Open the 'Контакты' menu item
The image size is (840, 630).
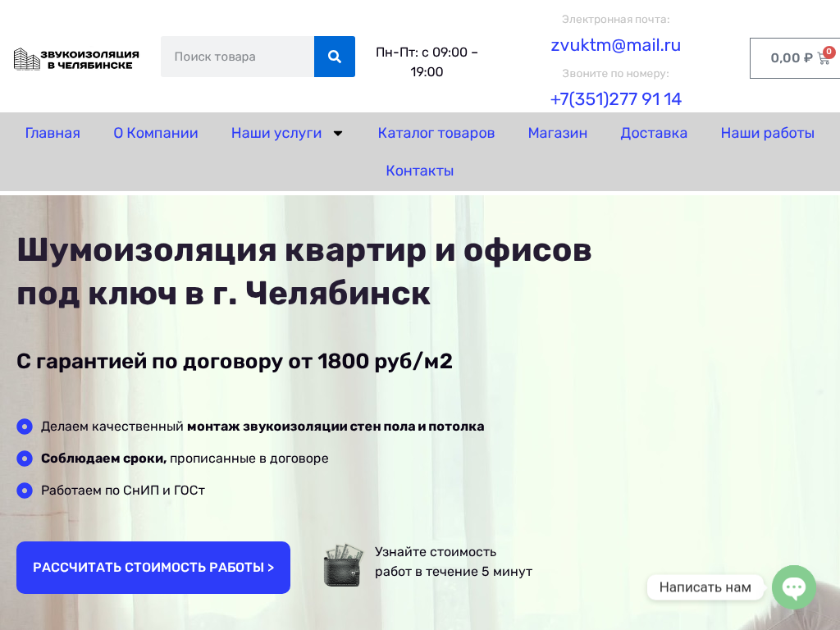419,171
